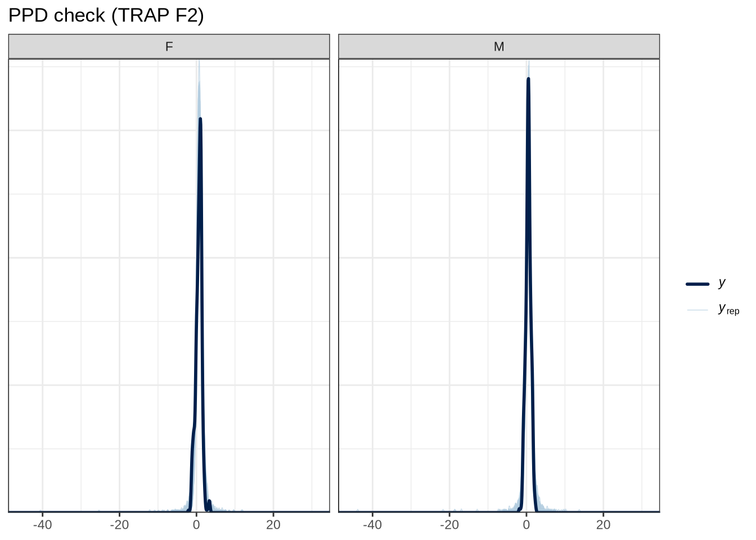Click the 'PPD check (TRAP F2)' plot title
Viewport: 756px width, 540px height.
coord(106,15)
